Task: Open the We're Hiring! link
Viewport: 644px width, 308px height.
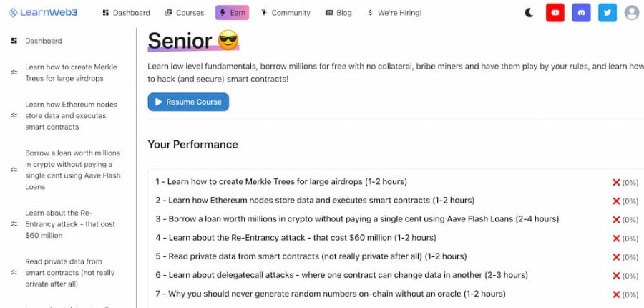Action: tap(394, 12)
